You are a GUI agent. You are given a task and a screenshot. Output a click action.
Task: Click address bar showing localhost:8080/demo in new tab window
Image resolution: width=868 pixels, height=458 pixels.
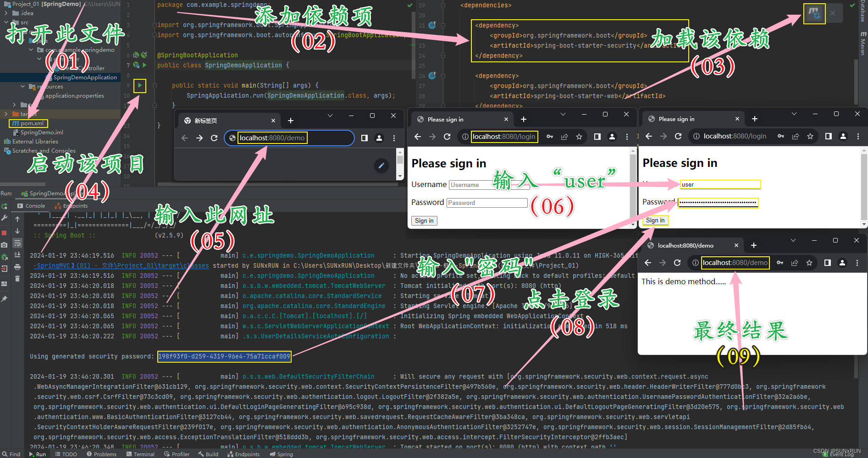click(x=289, y=138)
